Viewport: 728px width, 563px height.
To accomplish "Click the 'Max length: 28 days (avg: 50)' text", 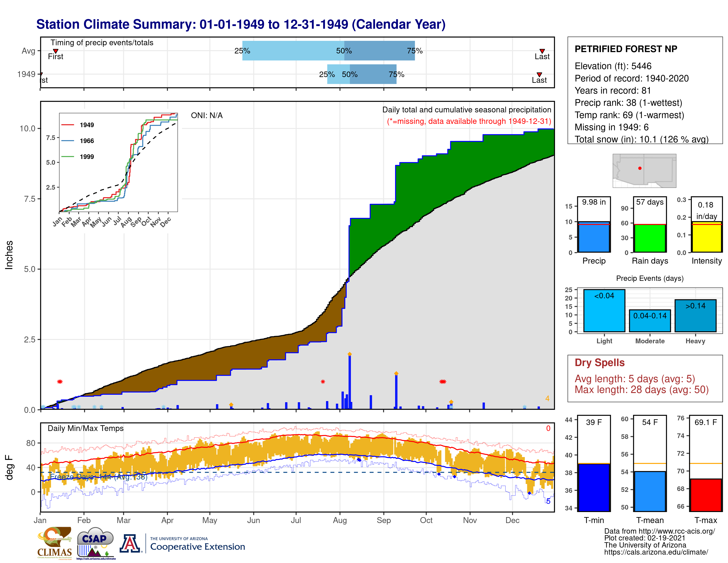I will click(x=641, y=389).
